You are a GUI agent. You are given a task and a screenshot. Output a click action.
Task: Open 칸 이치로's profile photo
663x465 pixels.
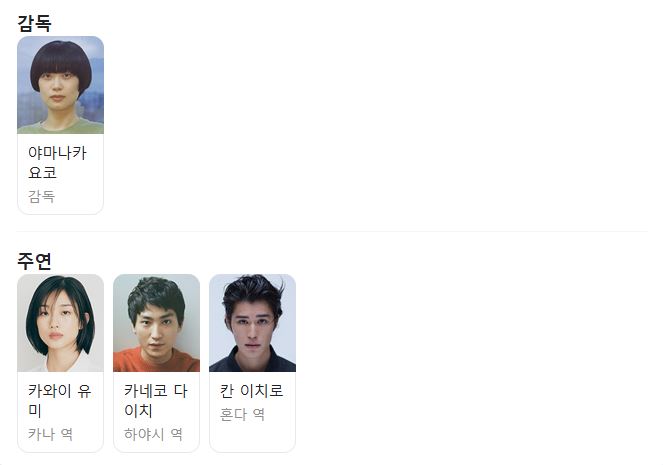click(x=252, y=323)
